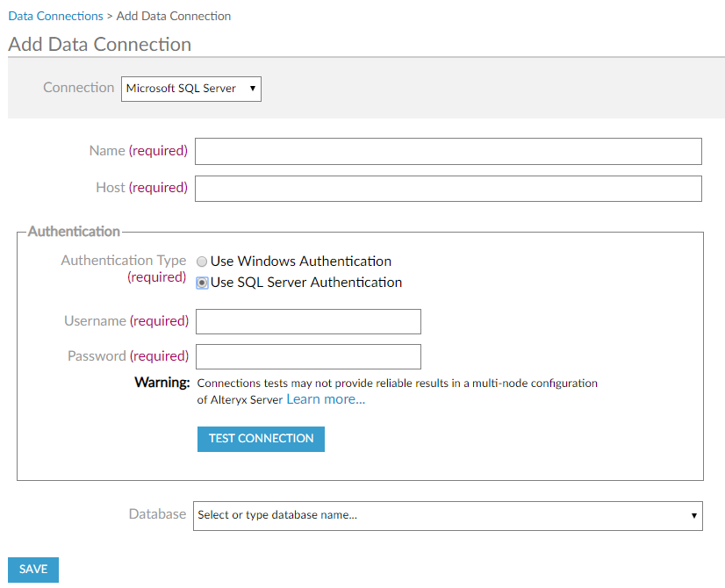Click into the Name input field

(448, 151)
